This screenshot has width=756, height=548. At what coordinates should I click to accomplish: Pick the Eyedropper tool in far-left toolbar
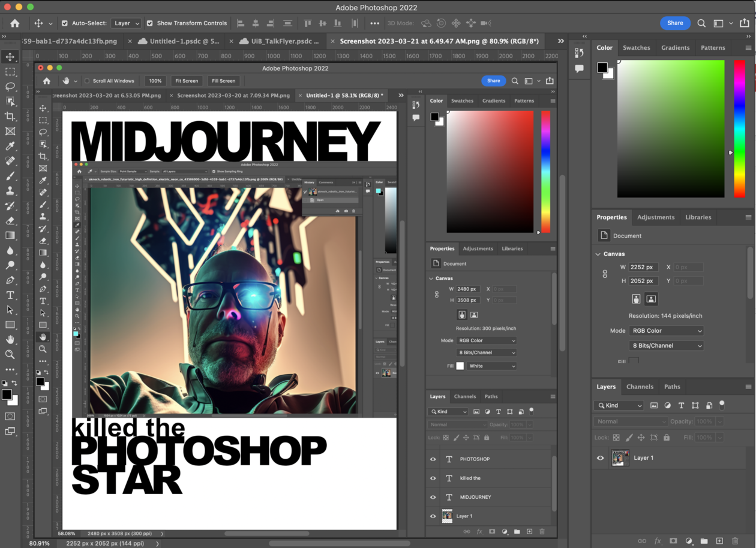click(10, 146)
